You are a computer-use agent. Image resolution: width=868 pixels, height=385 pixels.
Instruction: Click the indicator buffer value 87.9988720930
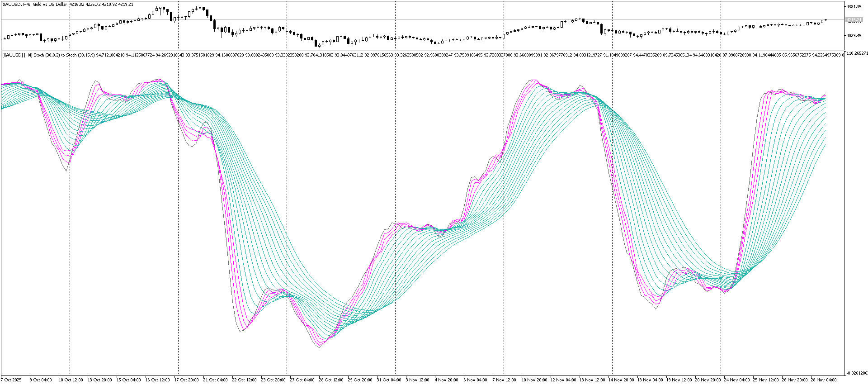coord(737,55)
